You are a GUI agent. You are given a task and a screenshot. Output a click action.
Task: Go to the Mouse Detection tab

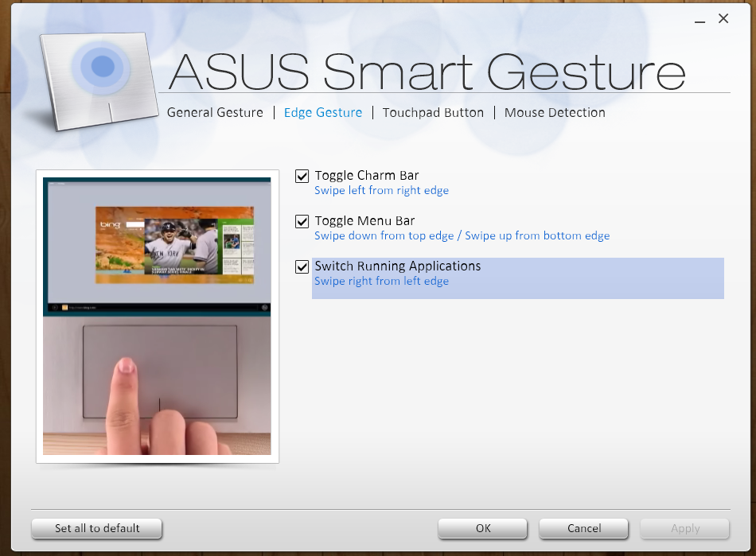click(x=555, y=113)
